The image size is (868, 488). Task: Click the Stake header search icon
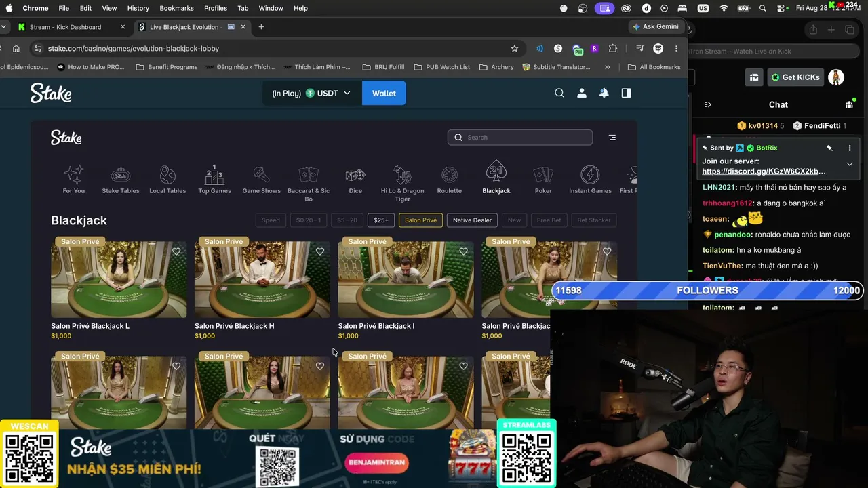pos(559,93)
